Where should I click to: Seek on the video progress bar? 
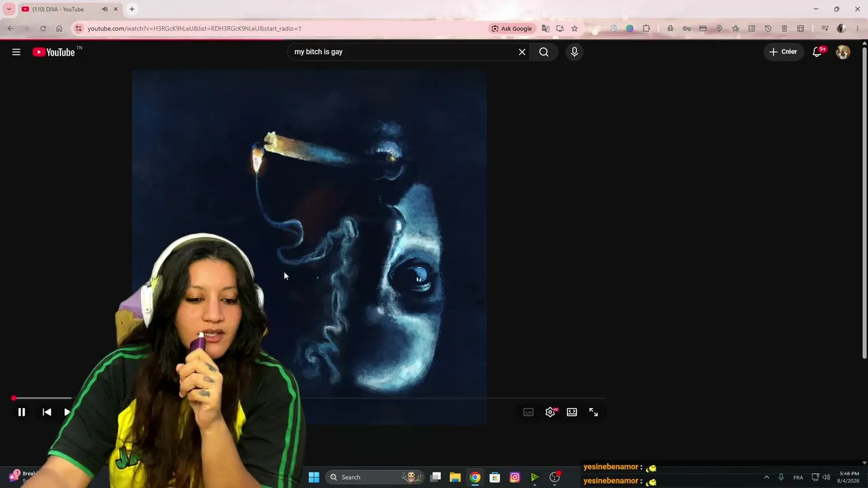[309, 399]
